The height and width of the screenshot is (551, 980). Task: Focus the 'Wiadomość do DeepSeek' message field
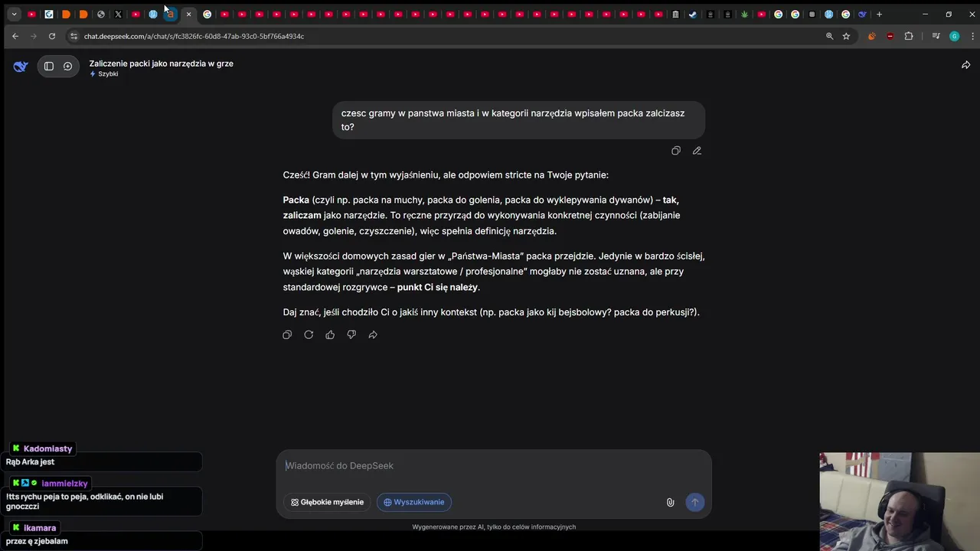(x=493, y=466)
